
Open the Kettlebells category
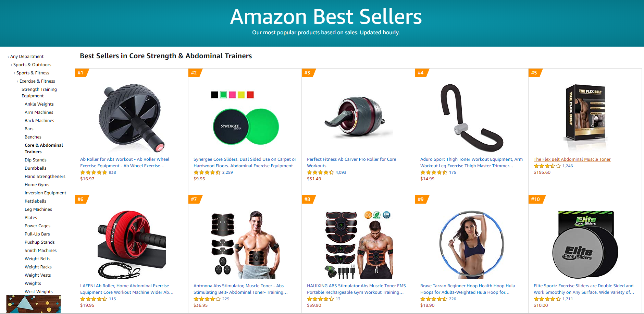click(x=35, y=201)
